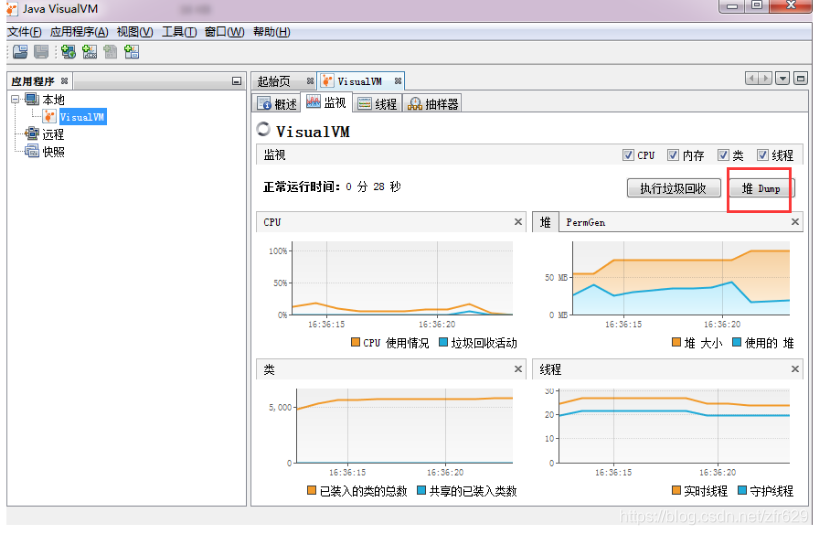Minimize the 应用程序 side panel
818x535 pixels.
[x=236, y=81]
